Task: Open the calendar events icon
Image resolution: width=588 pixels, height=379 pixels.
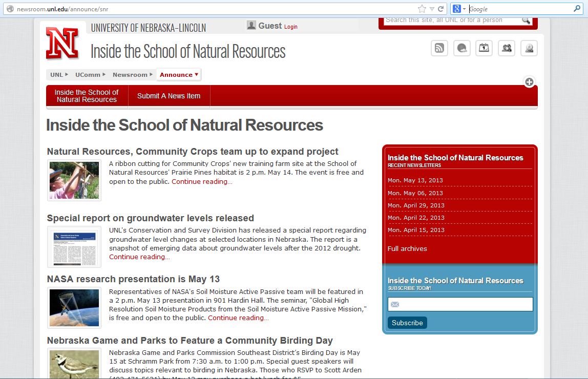Action: (484, 48)
